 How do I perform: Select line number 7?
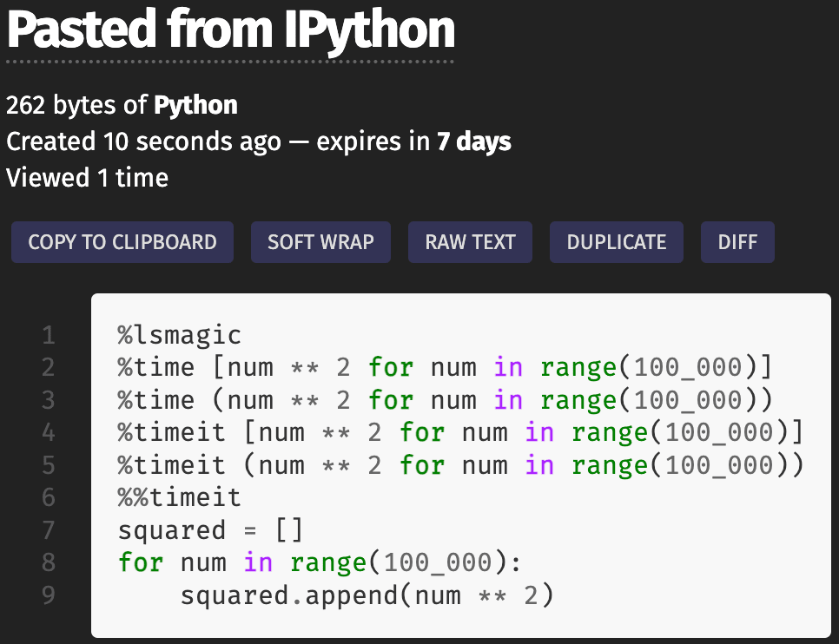click(49, 530)
